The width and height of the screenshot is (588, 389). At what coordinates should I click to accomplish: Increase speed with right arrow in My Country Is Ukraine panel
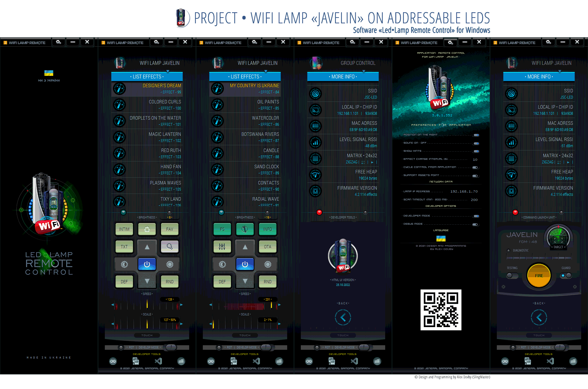[x=279, y=305]
